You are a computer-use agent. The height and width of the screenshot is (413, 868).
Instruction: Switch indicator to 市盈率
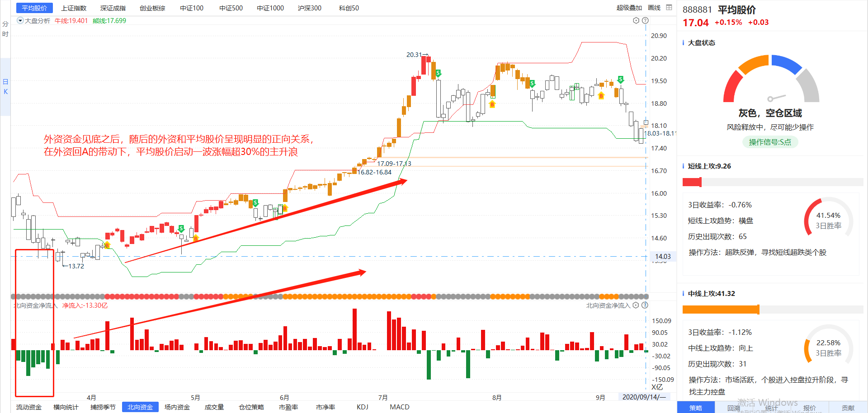[x=288, y=407]
